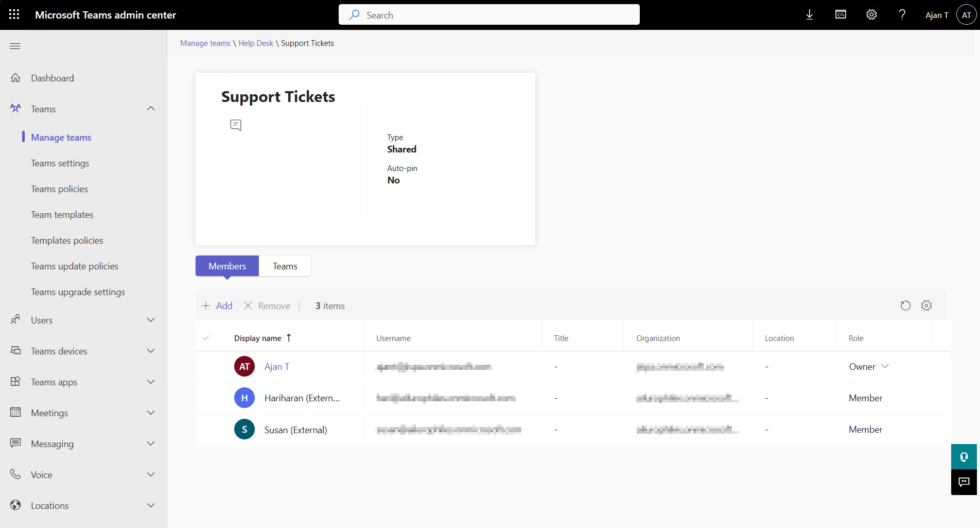The height and width of the screenshot is (528, 980).
Task: Refresh the members list with the reload icon
Action: 906,305
